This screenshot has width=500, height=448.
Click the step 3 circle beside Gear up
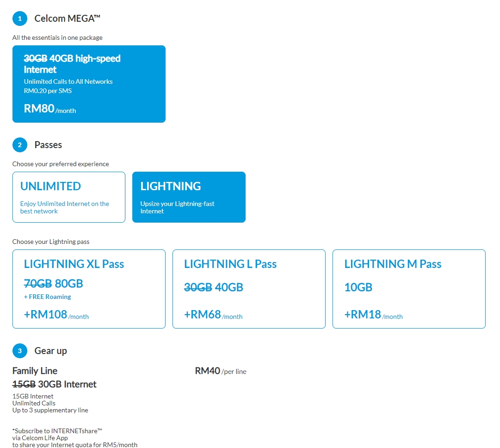click(19, 351)
